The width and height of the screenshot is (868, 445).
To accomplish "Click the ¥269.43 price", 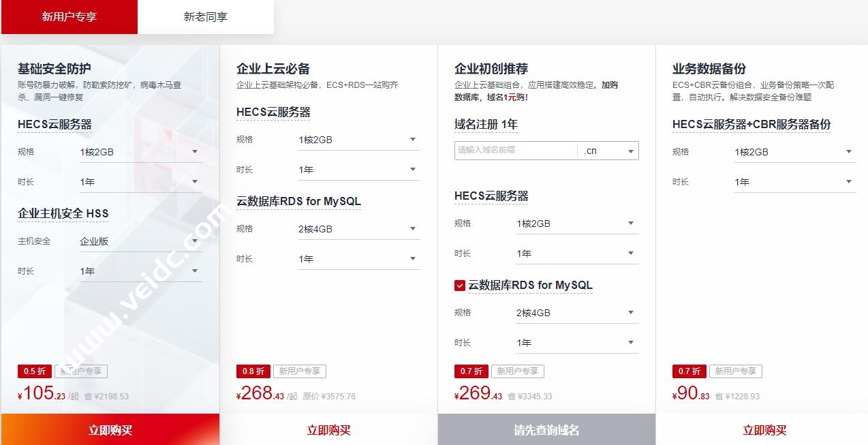I will (478, 393).
